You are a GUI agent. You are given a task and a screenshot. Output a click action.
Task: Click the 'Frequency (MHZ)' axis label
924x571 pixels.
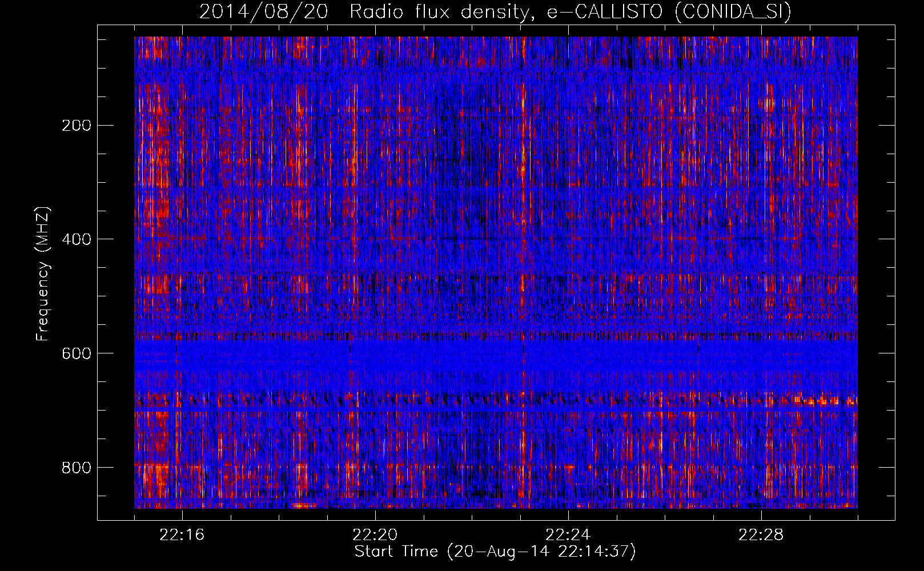43,274
